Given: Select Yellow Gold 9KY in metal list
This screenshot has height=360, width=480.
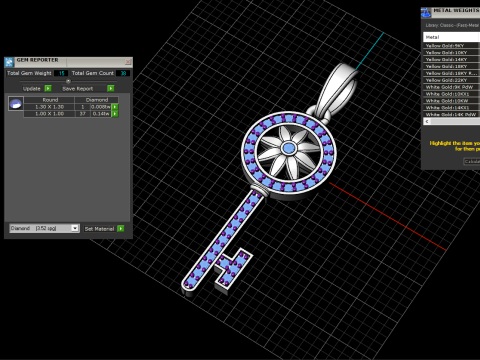Looking at the screenshot, I should (451, 46).
